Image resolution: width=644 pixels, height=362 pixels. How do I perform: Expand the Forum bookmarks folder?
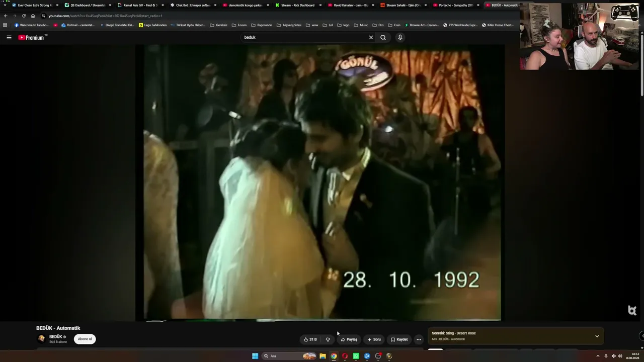click(x=239, y=25)
